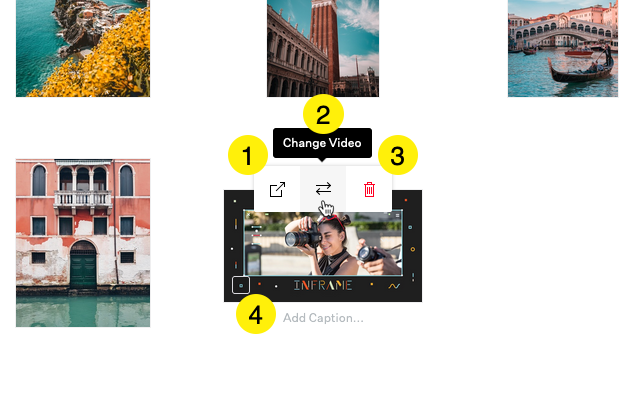Select the INFRAME video thumbnail
Screen dimensions: 630x400
click(323, 246)
